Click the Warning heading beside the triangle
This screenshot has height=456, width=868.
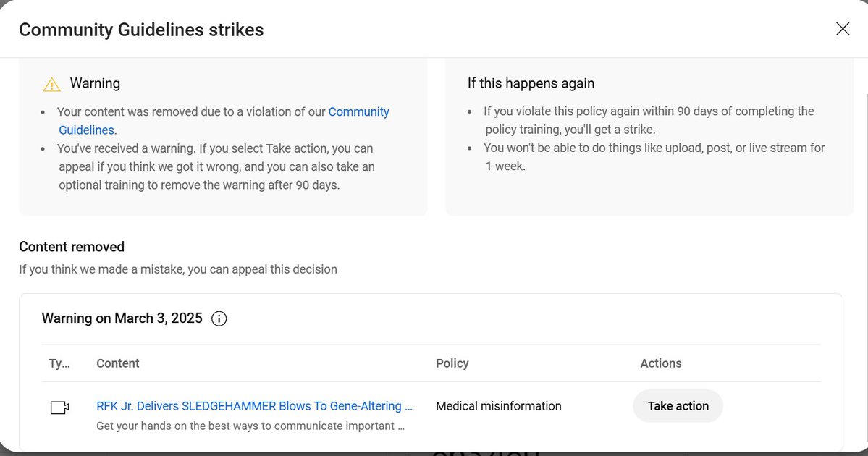click(x=95, y=83)
